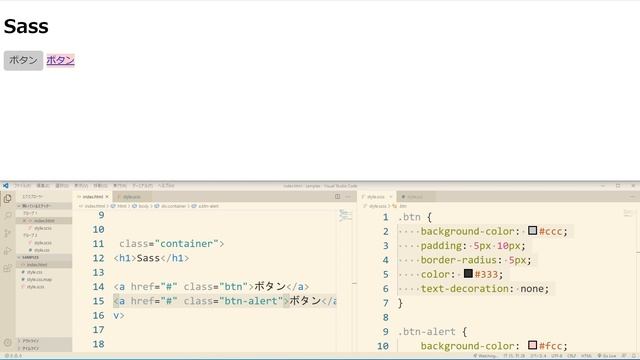Screen dimensions: 640x360
Task: Select style.scss under open editors Group 1
Action: (x=43, y=228)
